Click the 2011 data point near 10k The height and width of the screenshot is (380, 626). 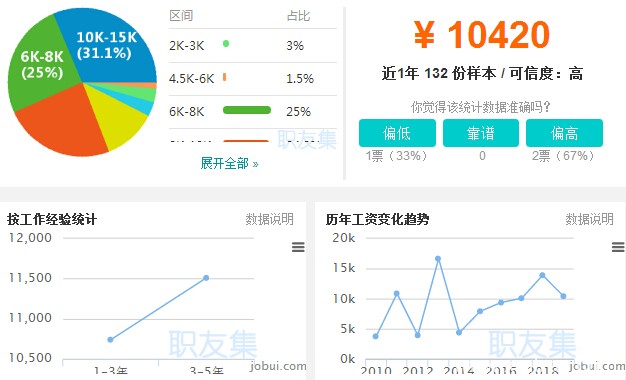click(396, 293)
